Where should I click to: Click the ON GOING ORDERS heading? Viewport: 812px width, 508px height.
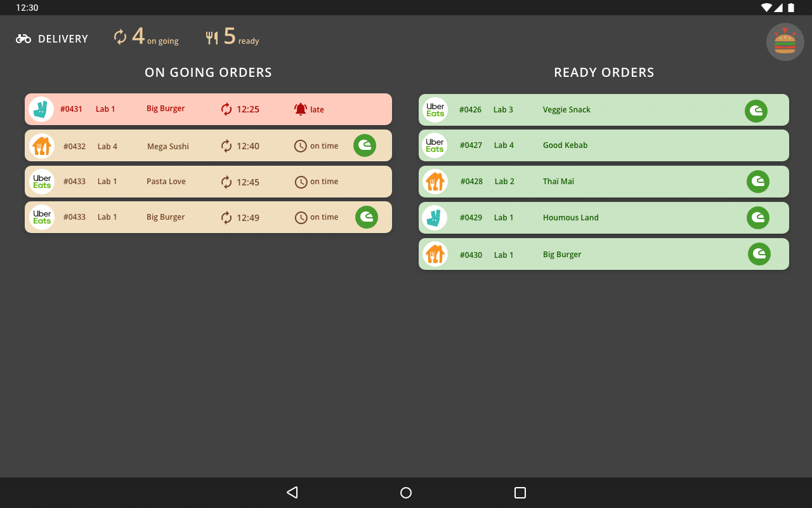tap(208, 72)
